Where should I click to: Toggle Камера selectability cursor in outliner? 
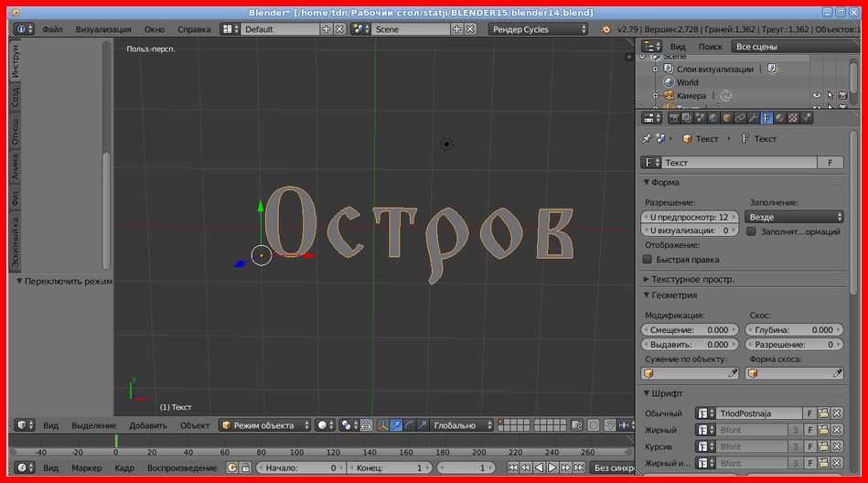(830, 96)
